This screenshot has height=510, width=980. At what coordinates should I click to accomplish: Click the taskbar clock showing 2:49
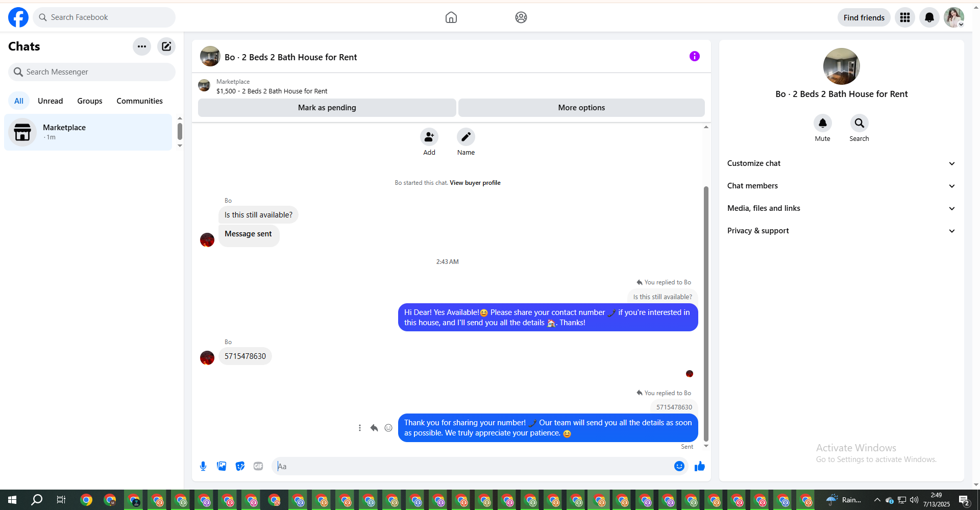point(936,500)
